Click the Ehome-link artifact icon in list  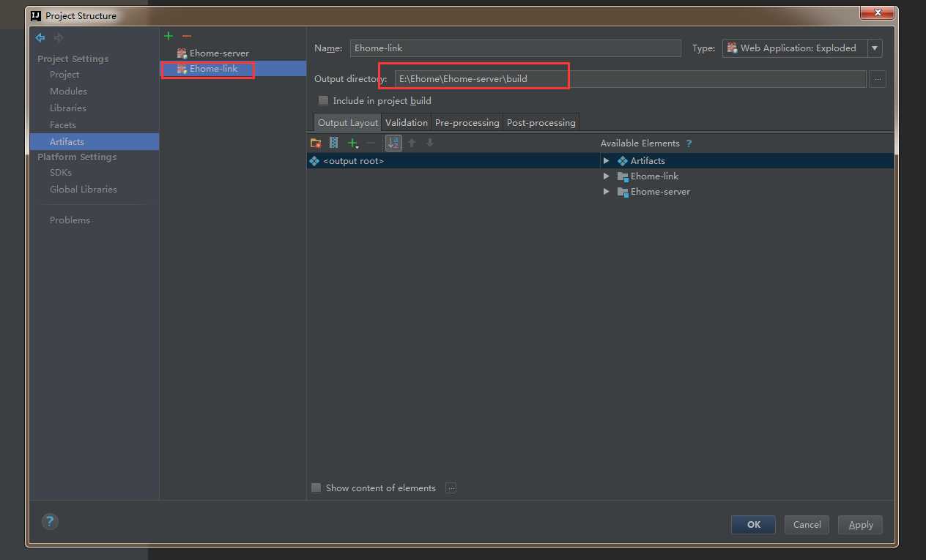pyautogui.click(x=182, y=69)
